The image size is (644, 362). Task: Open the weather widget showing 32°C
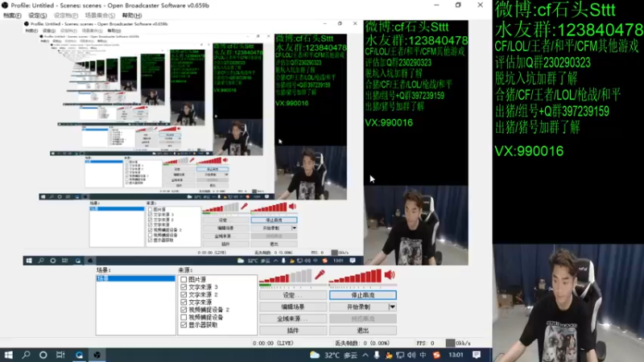tap(333, 355)
